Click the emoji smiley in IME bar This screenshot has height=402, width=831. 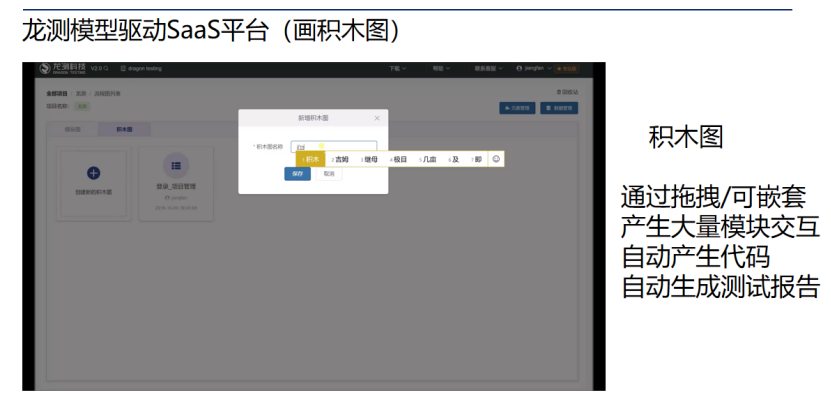[496, 159]
